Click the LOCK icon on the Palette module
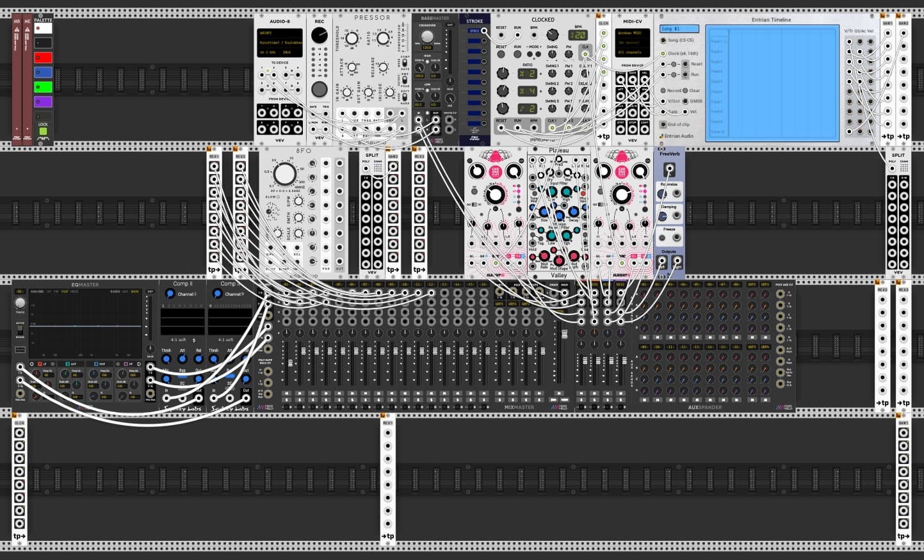The image size is (924, 560). [x=43, y=130]
